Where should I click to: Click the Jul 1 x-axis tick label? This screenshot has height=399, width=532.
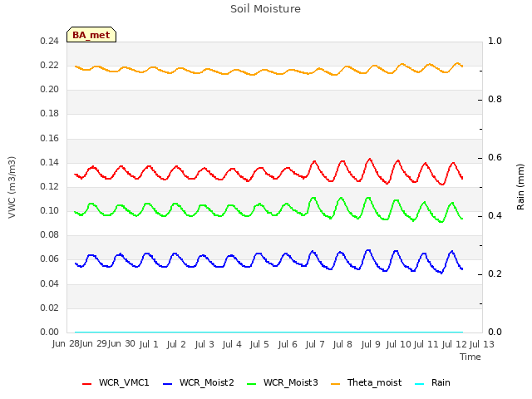[x=149, y=344]
